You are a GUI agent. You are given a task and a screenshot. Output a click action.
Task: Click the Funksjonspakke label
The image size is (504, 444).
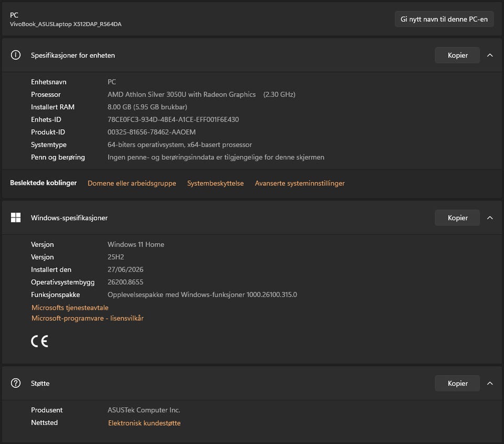(x=55, y=295)
